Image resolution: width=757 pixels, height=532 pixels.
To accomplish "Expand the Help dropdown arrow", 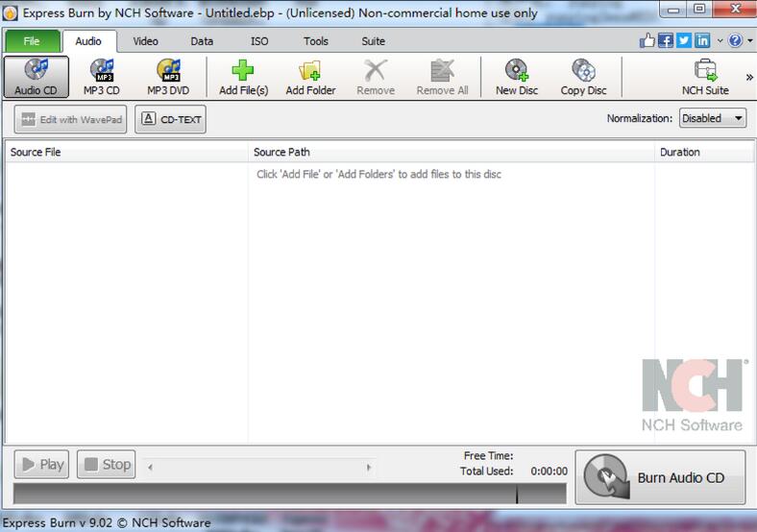I will tap(749, 41).
